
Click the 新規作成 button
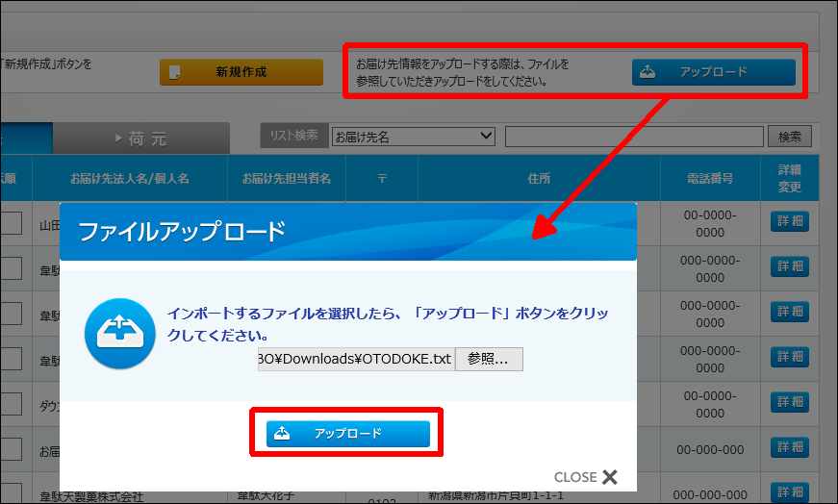pos(241,72)
